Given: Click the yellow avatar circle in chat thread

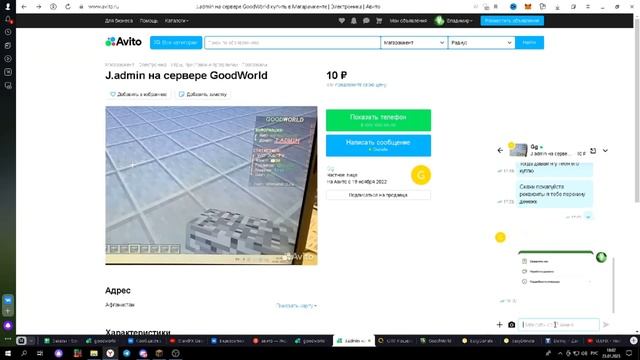Looking at the screenshot, I should click(x=500, y=237).
